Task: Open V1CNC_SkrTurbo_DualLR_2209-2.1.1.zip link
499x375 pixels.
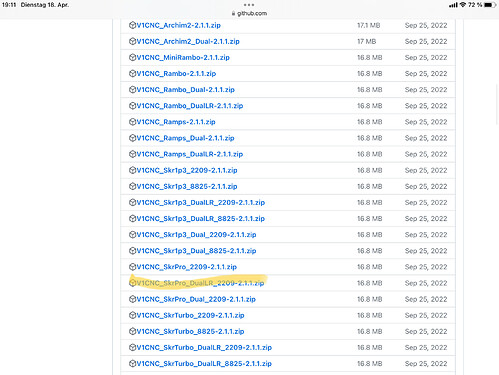Action: (204, 347)
